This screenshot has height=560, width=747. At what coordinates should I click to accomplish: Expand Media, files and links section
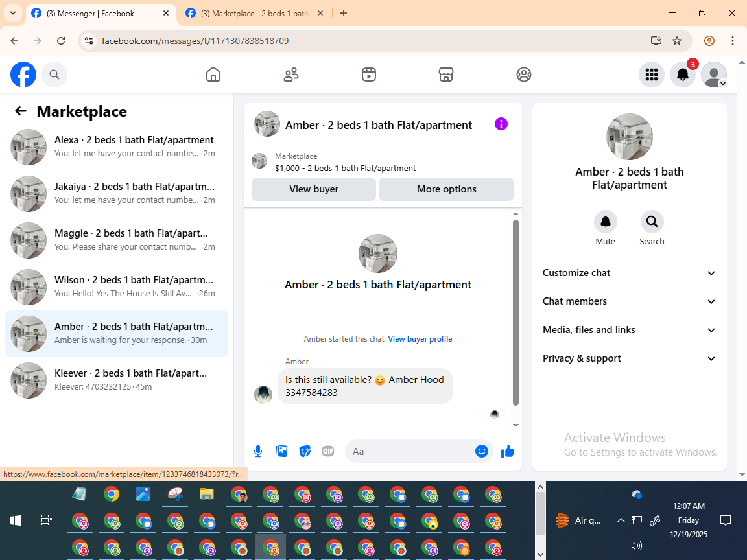click(630, 330)
